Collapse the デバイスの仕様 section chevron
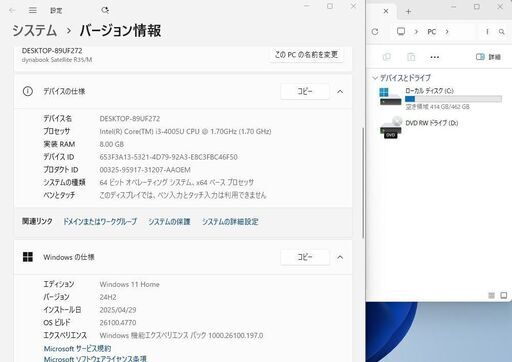Viewport: 512px width, 362px height. 340,91
